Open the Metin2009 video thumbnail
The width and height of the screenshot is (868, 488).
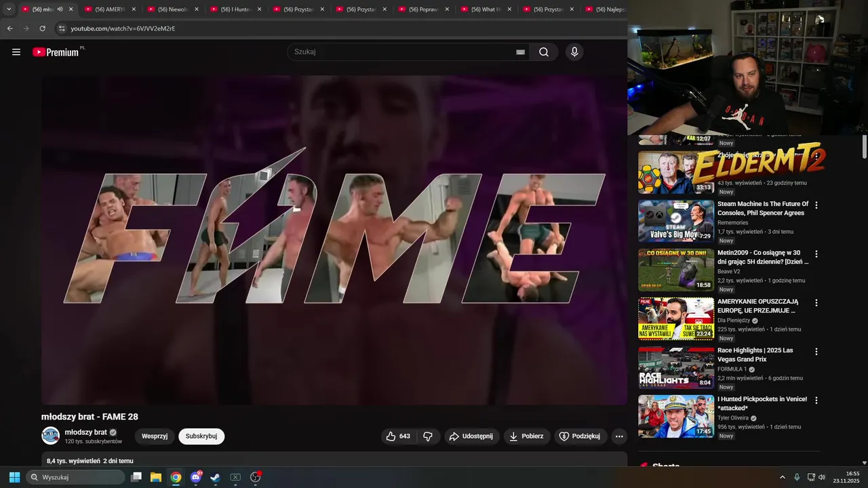tap(675, 270)
